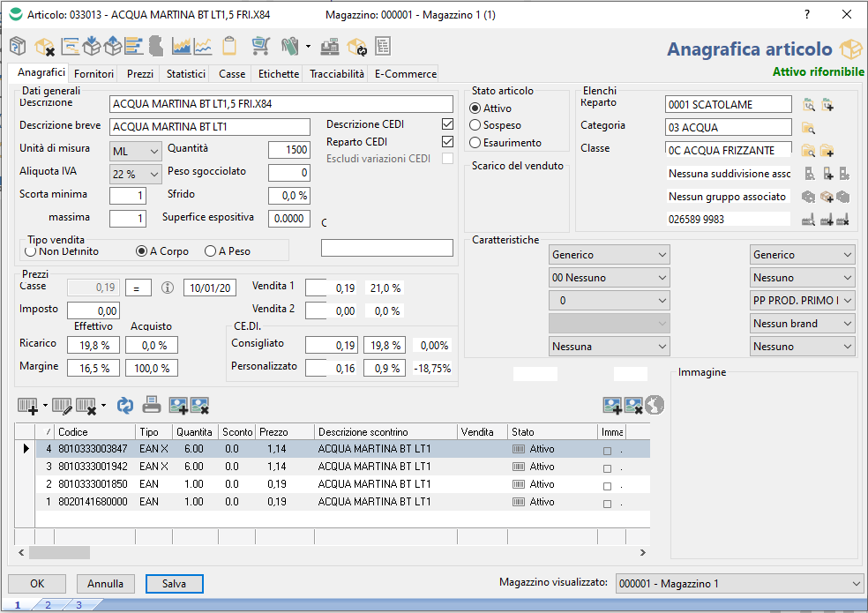Click the Annulla button

pyautogui.click(x=105, y=584)
